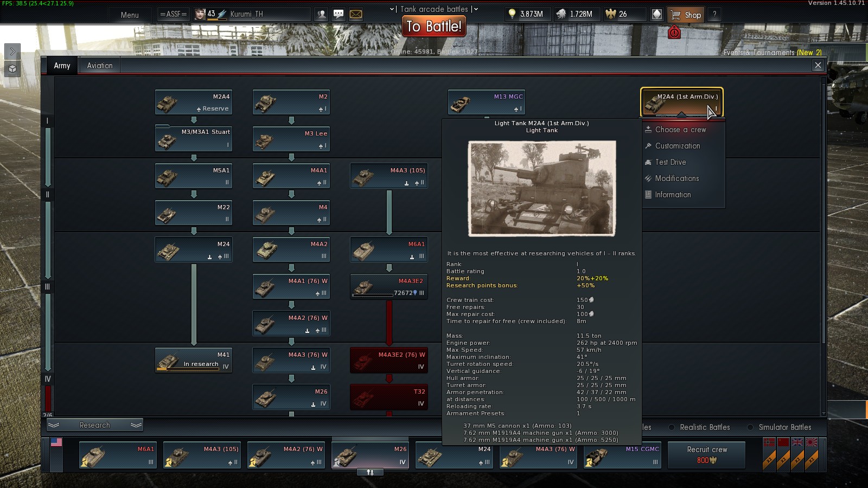Click the research tree vertical scrollbar
The height and width of the screenshot is (488, 868).
tap(824, 213)
